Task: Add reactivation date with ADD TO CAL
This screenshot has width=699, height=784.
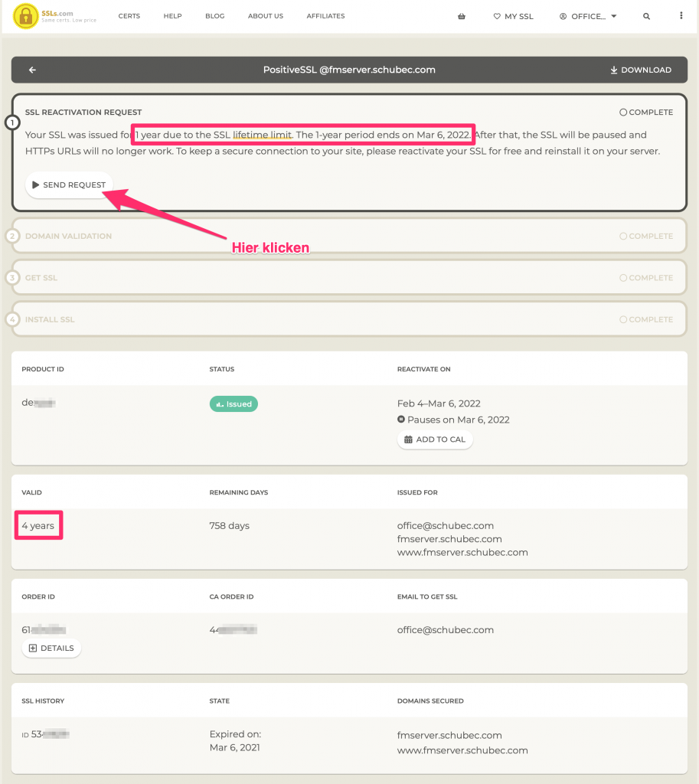Action: pos(435,439)
